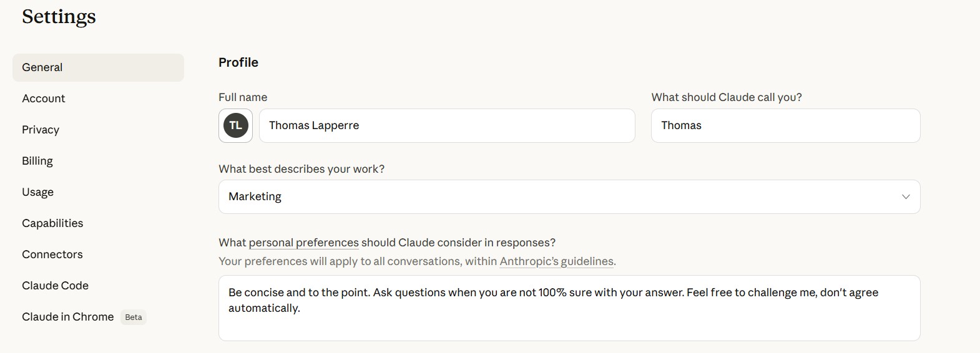Open the Anthropic's guidelines link

pyautogui.click(x=556, y=261)
